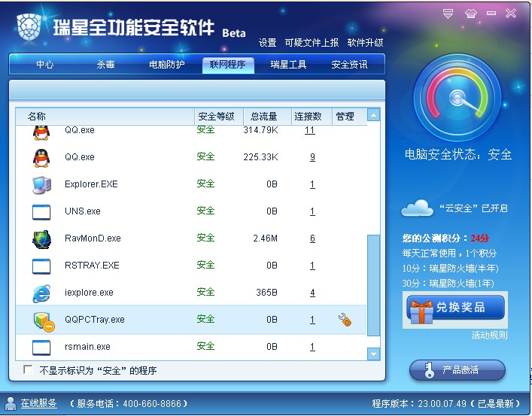The width and height of the screenshot is (532, 416).
Task: Click the security status gauge dial
Action: point(457,98)
